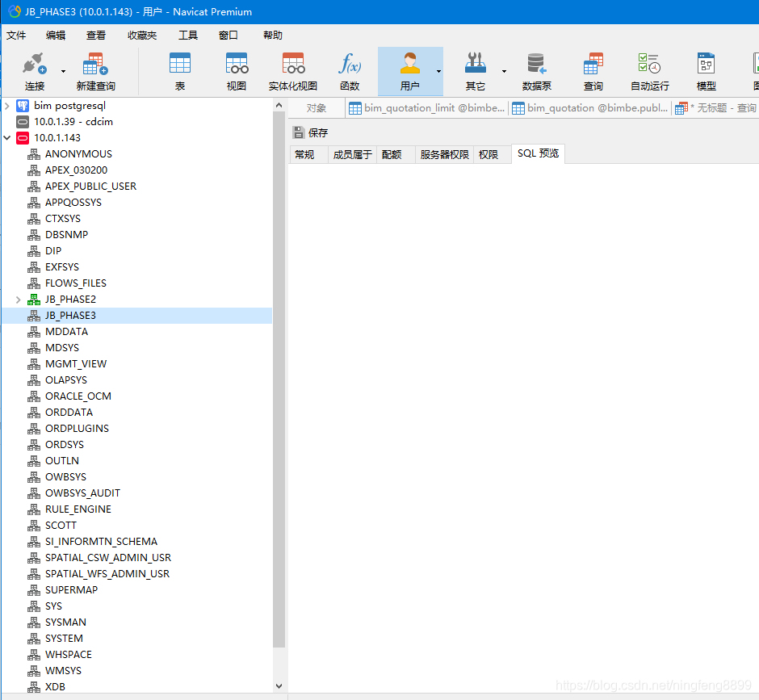759x700 pixels.
Task: Click the Connection (连接) plug icon
Action: click(x=35, y=64)
